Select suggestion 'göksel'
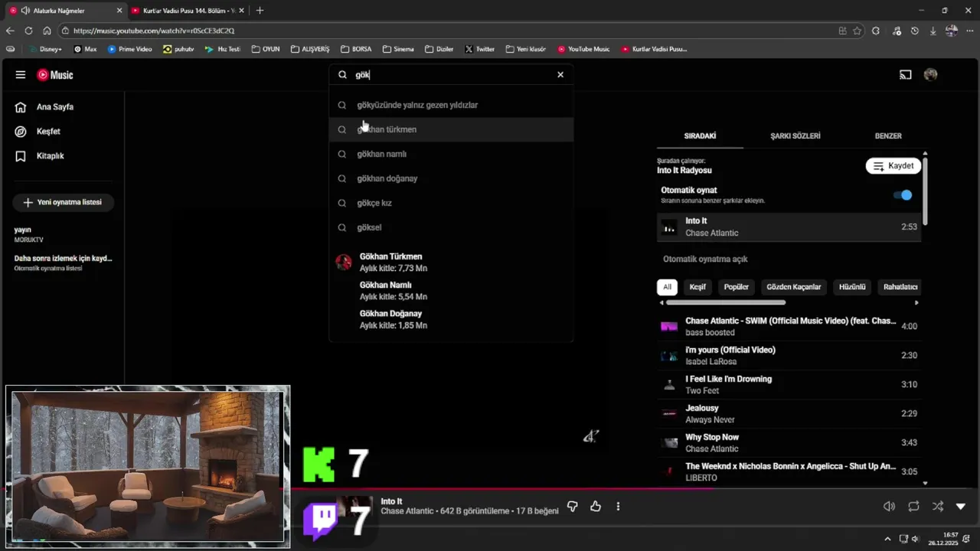 (452, 227)
